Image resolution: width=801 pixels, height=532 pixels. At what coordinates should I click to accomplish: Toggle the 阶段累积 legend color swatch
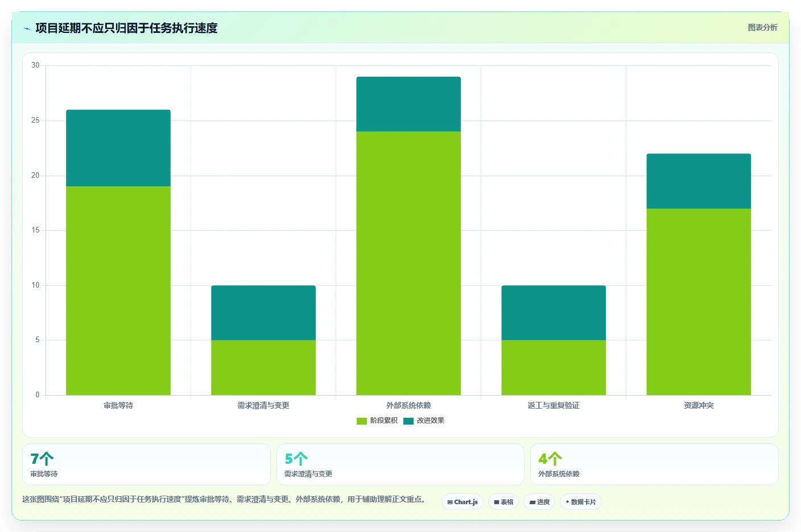362,421
